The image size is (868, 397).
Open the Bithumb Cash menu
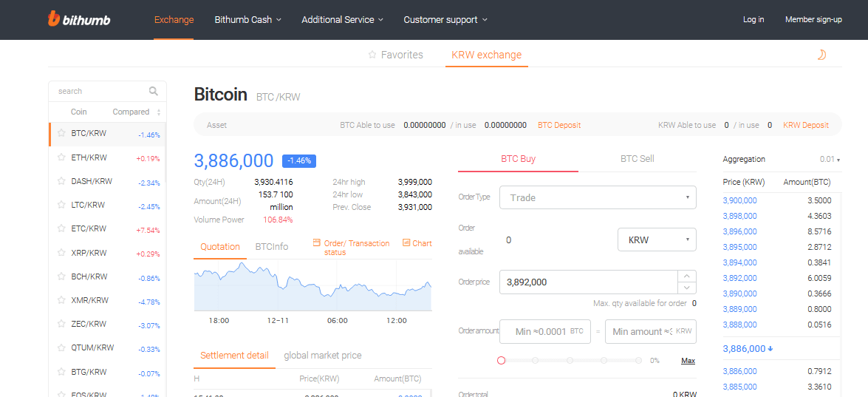tap(248, 20)
